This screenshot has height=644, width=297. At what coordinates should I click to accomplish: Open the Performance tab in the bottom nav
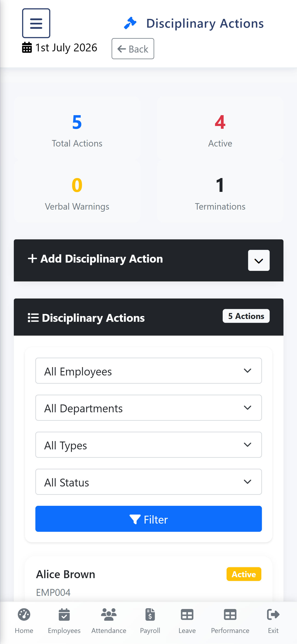click(230, 621)
